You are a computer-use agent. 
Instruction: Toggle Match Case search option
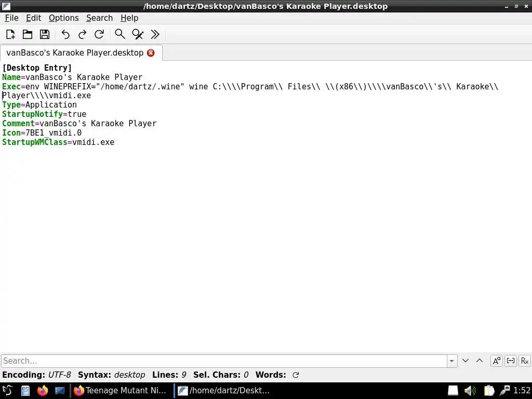point(496,361)
